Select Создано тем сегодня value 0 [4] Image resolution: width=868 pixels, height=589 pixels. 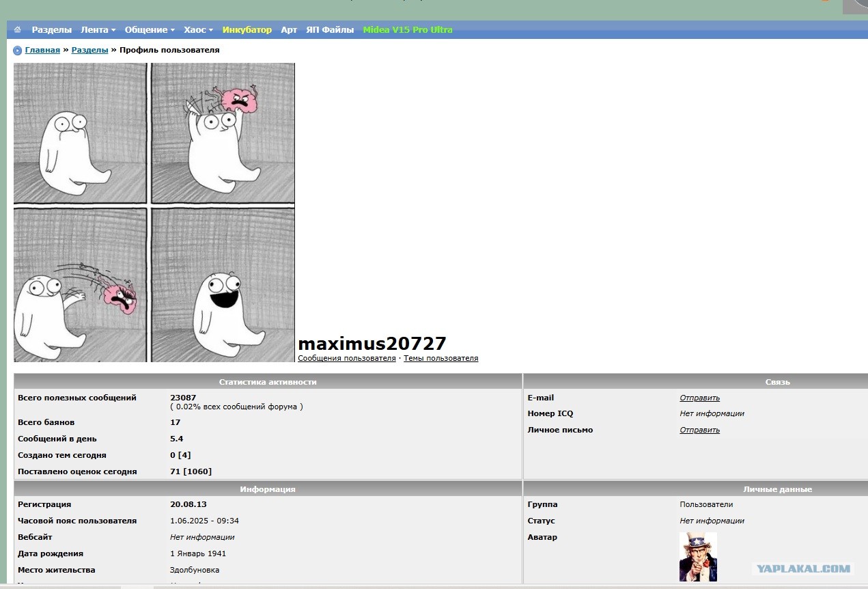[180, 455]
